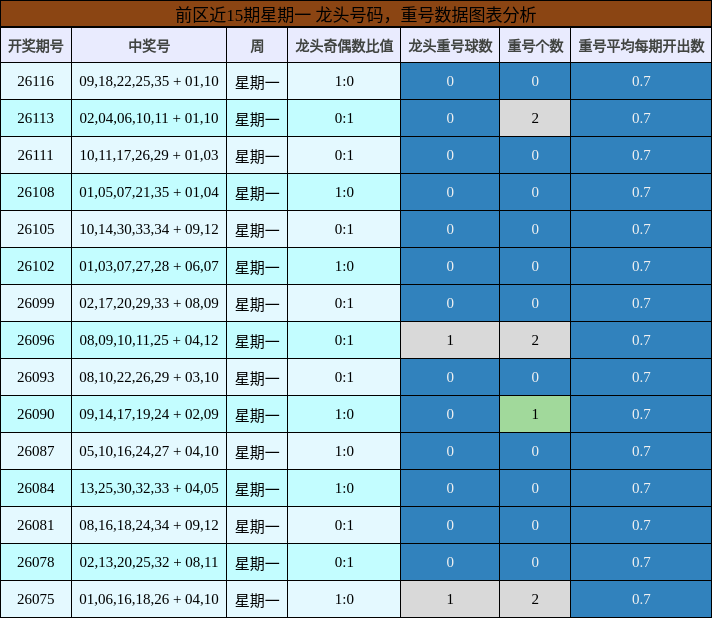Select winning numbers '10,11,17,26,29 + 01,03'
Image resolution: width=712 pixels, height=618 pixels.
tap(149, 155)
